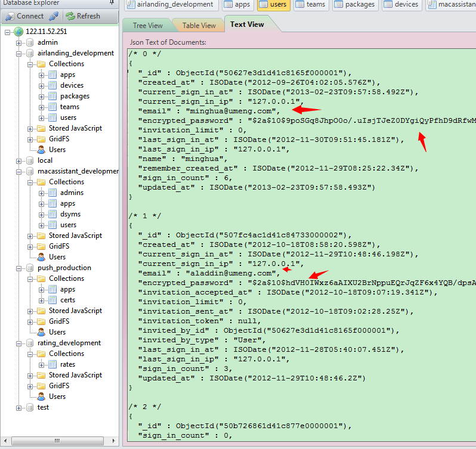The image size is (476, 449).
Task: Switch to the teams document tab
Action: [x=311, y=5]
